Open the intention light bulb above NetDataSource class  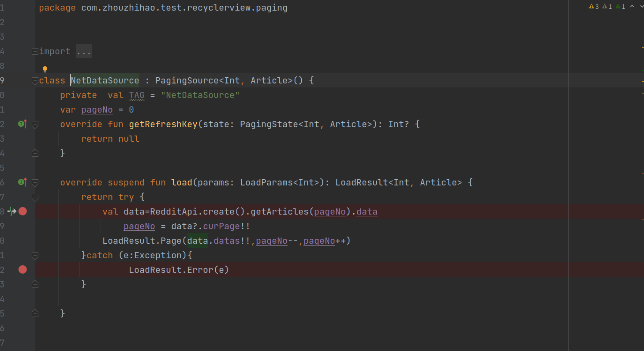(45, 68)
